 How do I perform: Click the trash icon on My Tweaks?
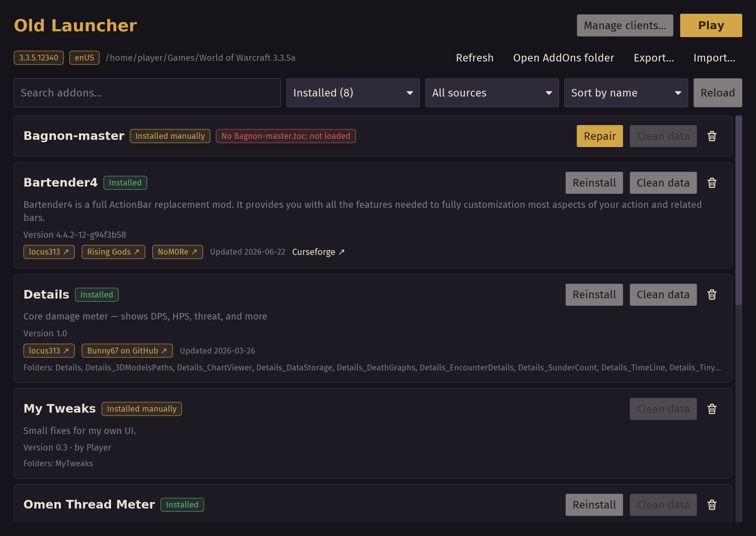[712, 409]
